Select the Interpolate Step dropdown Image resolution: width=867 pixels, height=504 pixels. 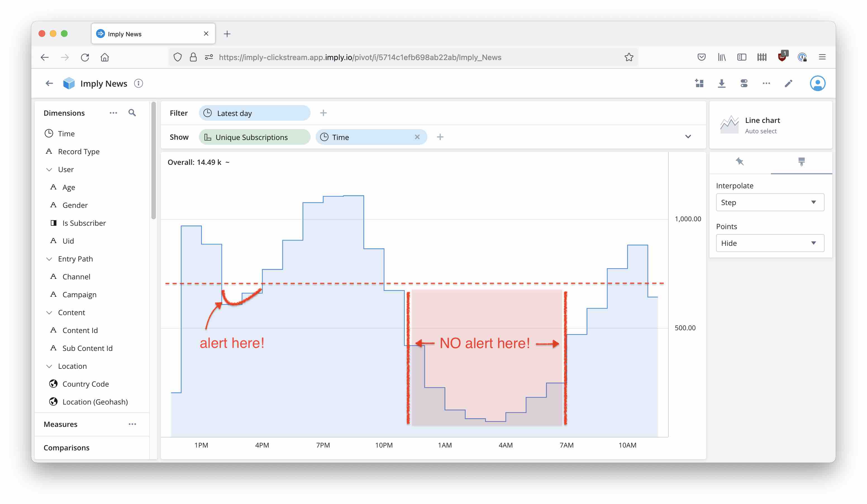tap(769, 202)
